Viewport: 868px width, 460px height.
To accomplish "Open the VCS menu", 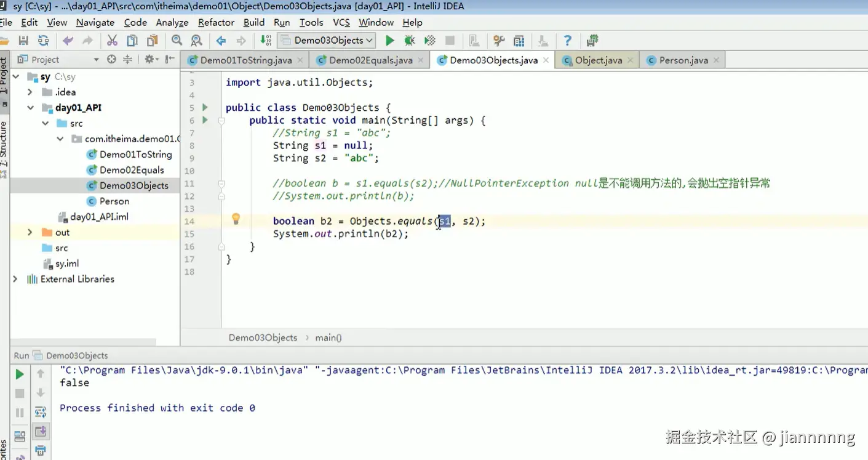I will pos(341,22).
